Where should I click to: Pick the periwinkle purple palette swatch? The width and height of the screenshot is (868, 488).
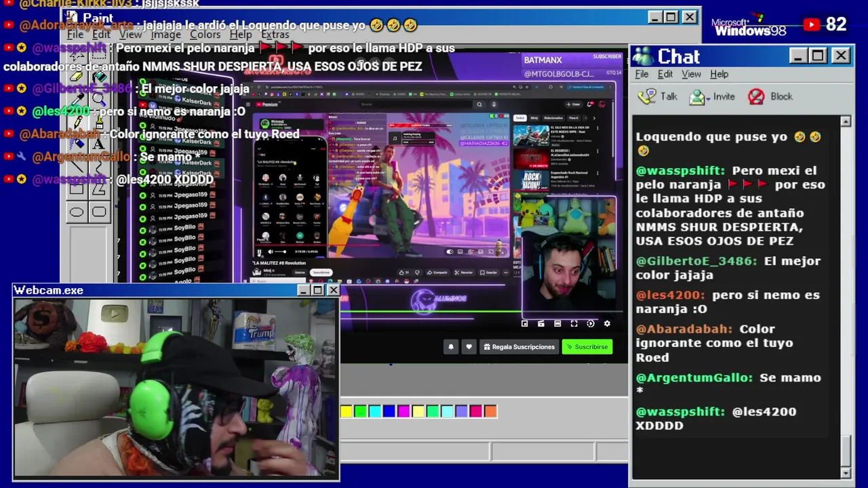461,411
